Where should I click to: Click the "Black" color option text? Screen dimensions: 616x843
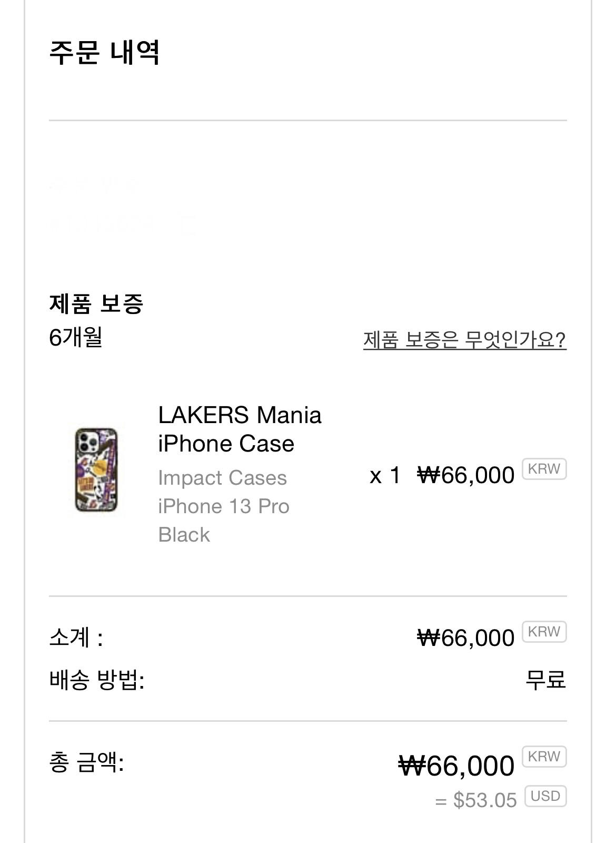pyautogui.click(x=184, y=535)
